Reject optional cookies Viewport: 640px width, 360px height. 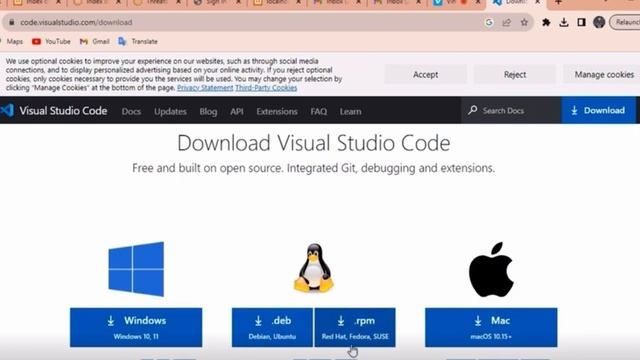point(515,74)
